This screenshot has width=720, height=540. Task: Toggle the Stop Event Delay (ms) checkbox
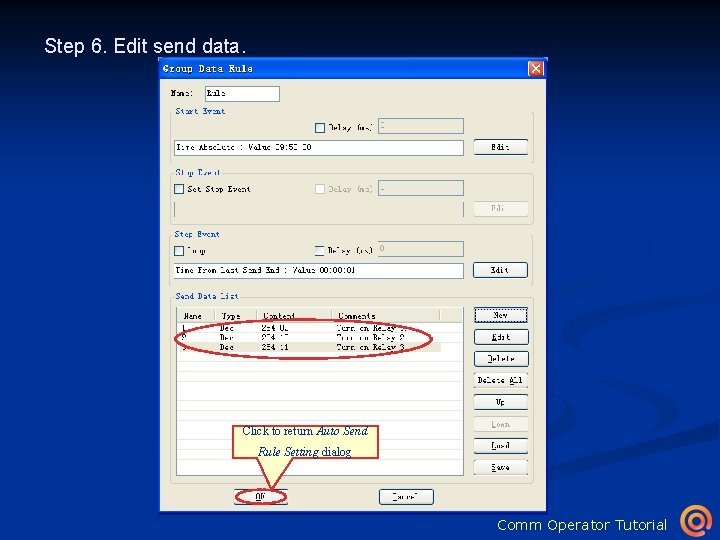[x=320, y=189]
